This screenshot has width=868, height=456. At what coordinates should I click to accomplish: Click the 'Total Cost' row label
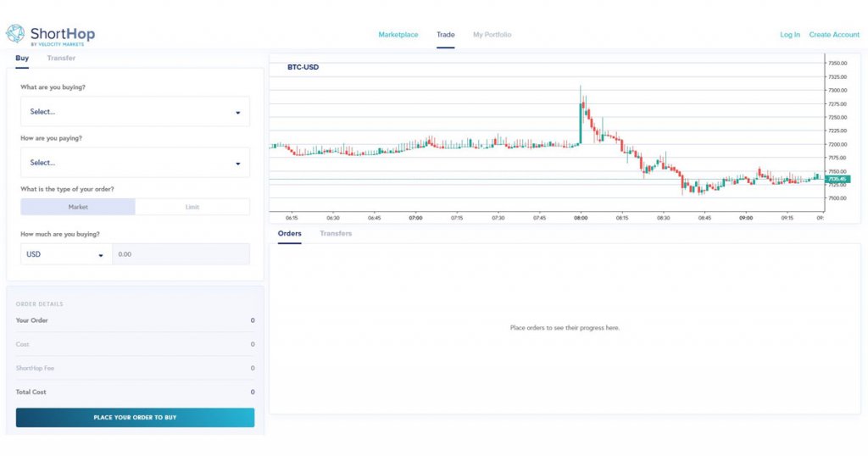tap(31, 392)
